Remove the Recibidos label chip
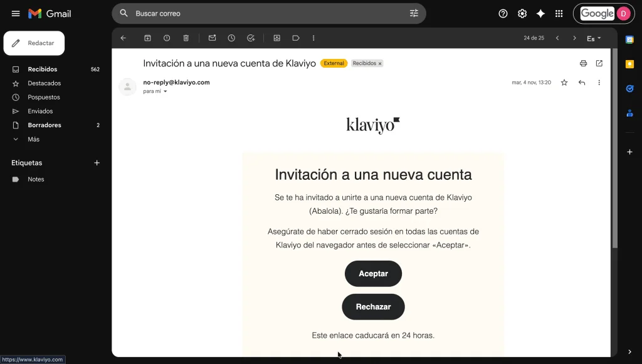 tap(380, 63)
